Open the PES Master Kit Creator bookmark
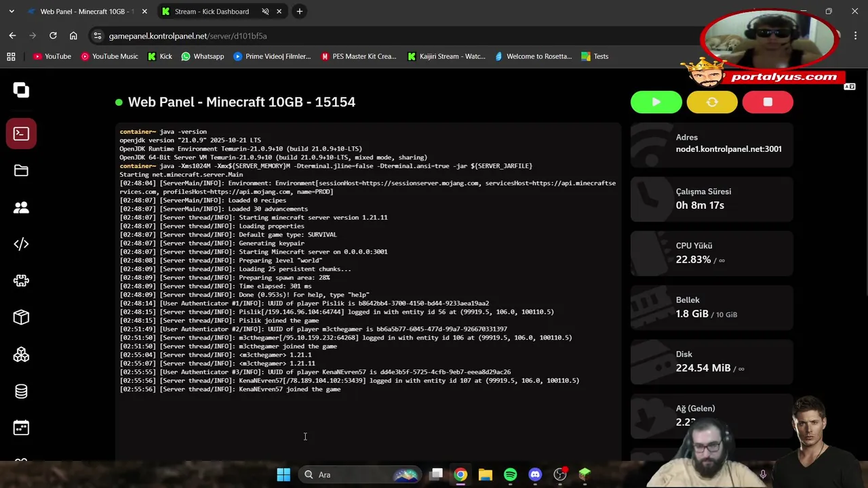 pos(359,56)
